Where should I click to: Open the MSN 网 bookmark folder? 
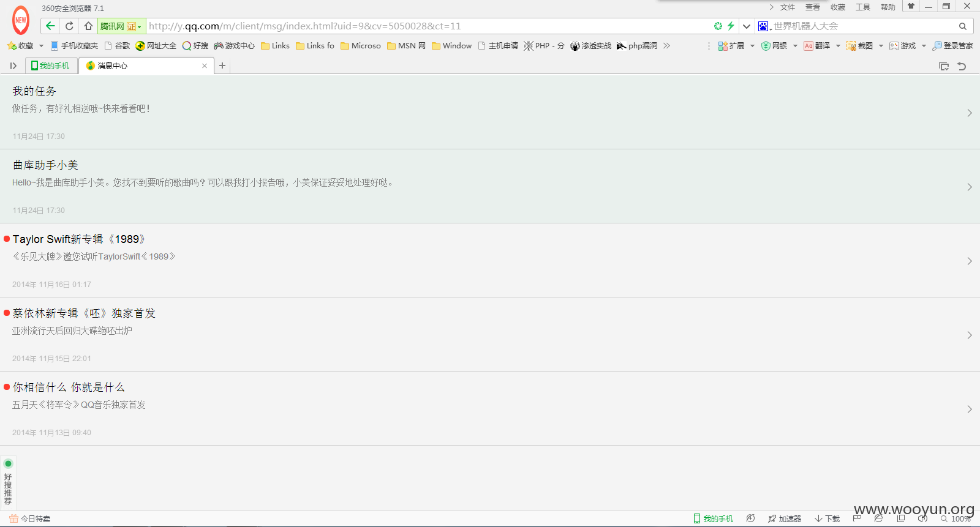[x=406, y=46]
